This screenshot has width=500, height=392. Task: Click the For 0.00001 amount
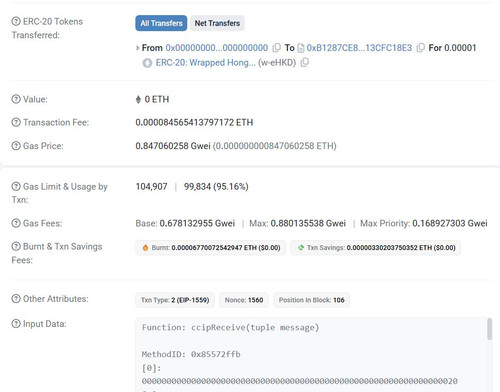pyautogui.click(x=452, y=48)
